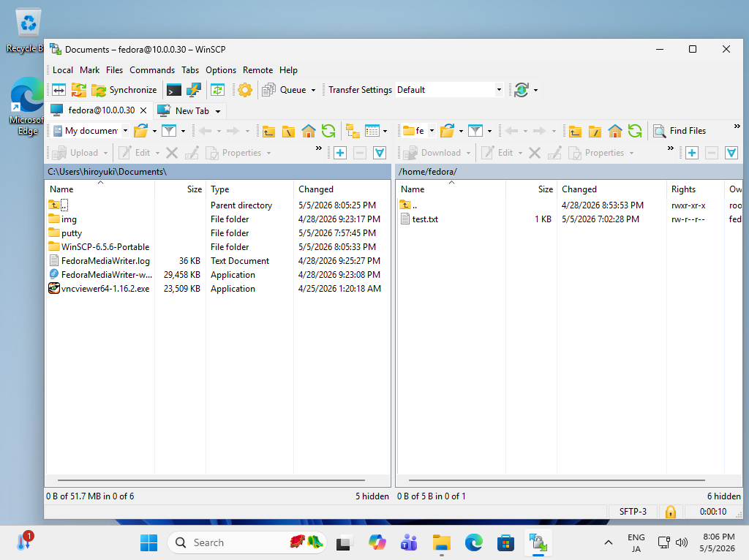
Task: Click local panel selection toggle triangle icon
Action: [x=380, y=153]
